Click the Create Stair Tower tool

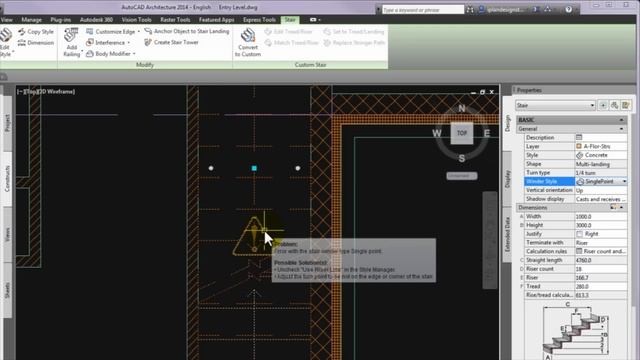coord(171,42)
